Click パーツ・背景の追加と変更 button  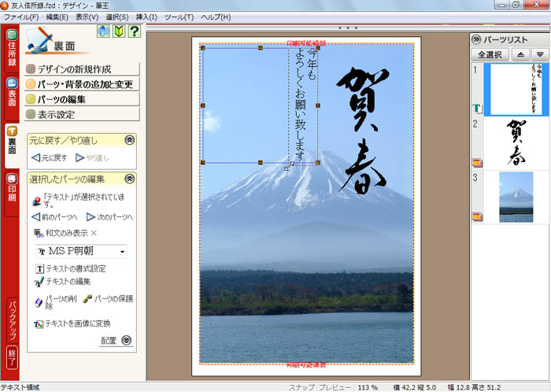[83, 84]
